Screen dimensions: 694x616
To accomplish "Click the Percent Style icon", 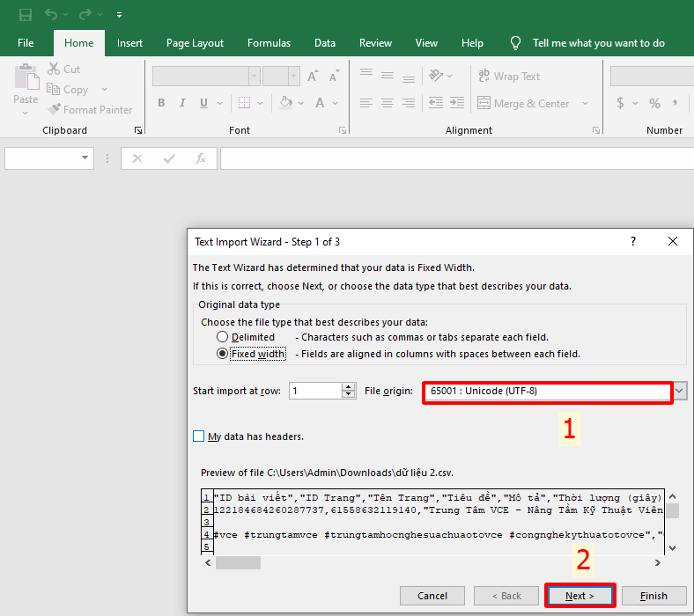I will pyautogui.click(x=654, y=104).
